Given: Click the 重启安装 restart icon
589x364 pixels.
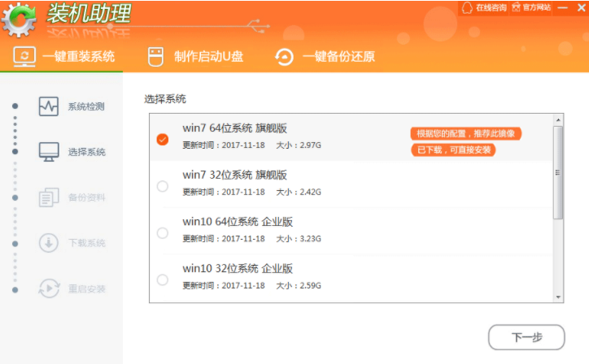Looking at the screenshot, I should [x=49, y=288].
